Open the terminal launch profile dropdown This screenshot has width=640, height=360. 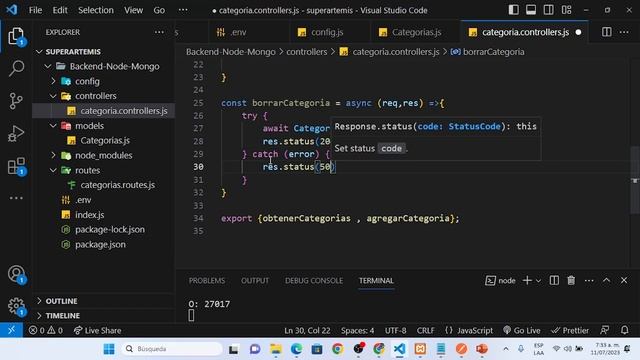538,281
